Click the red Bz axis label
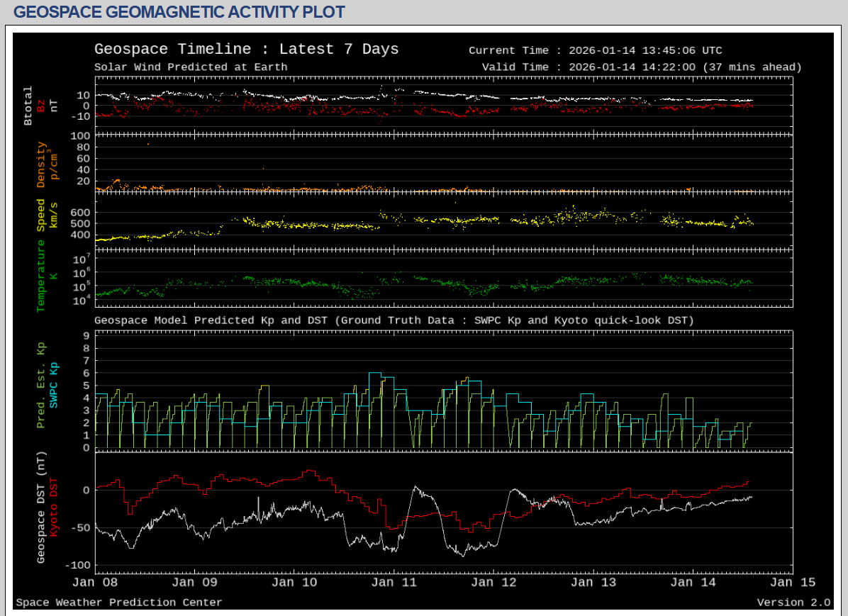 coord(41,106)
